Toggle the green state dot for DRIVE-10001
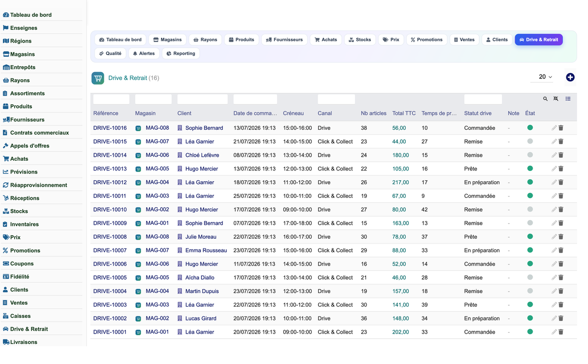The height and width of the screenshot is (364, 588). pos(530,332)
